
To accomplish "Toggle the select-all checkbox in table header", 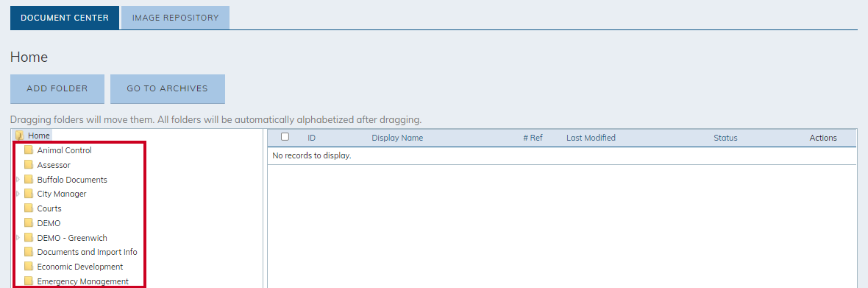I will pyautogui.click(x=285, y=137).
